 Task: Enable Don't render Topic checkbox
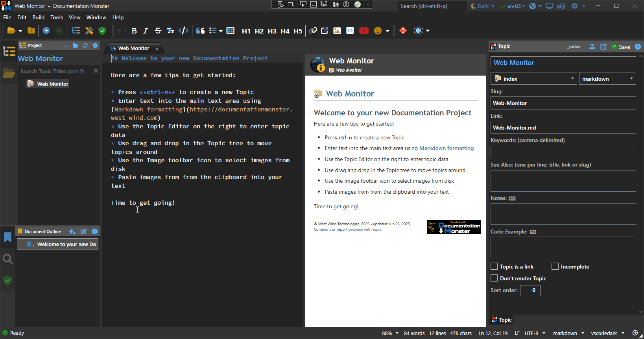click(494, 278)
